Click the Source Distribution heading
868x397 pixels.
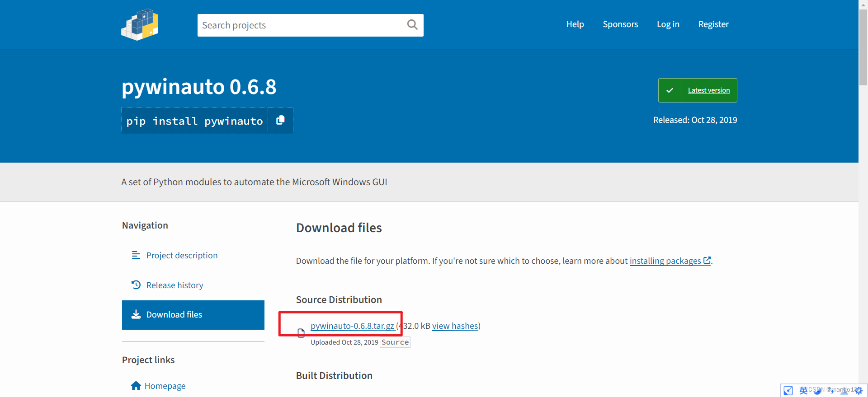(x=339, y=299)
